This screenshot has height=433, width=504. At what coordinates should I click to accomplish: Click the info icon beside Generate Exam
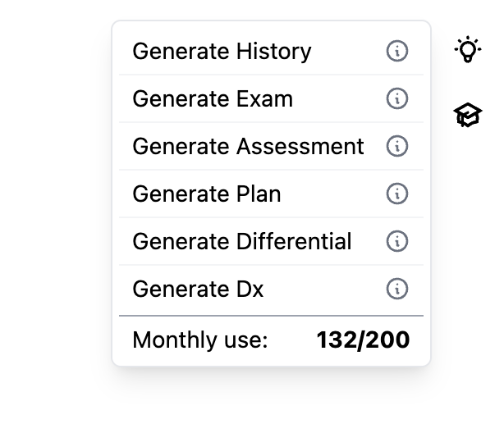click(397, 99)
